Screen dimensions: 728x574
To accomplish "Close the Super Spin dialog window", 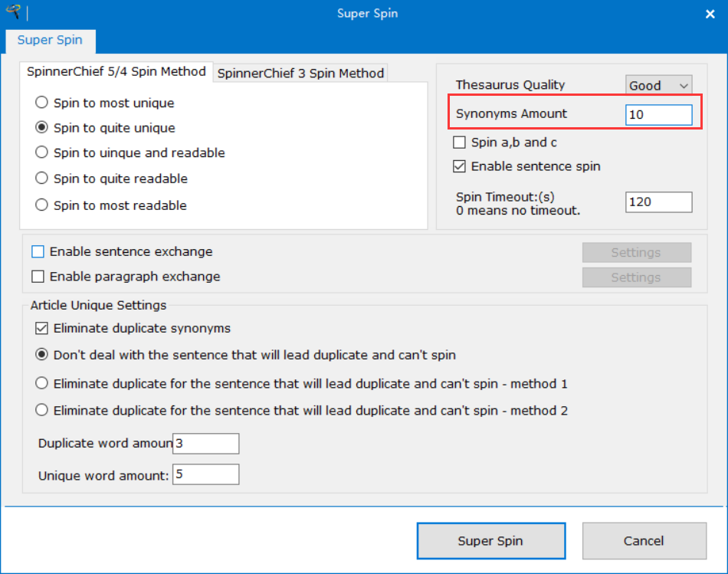I will click(x=709, y=14).
